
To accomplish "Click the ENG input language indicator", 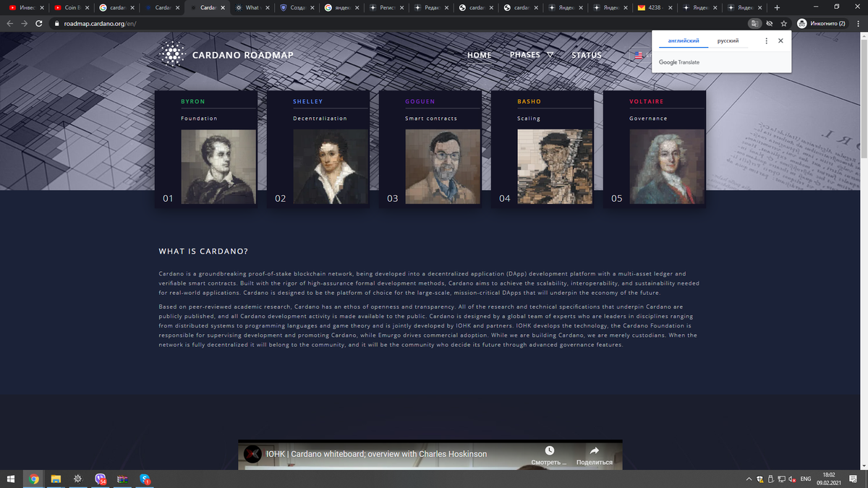I will pos(805,479).
